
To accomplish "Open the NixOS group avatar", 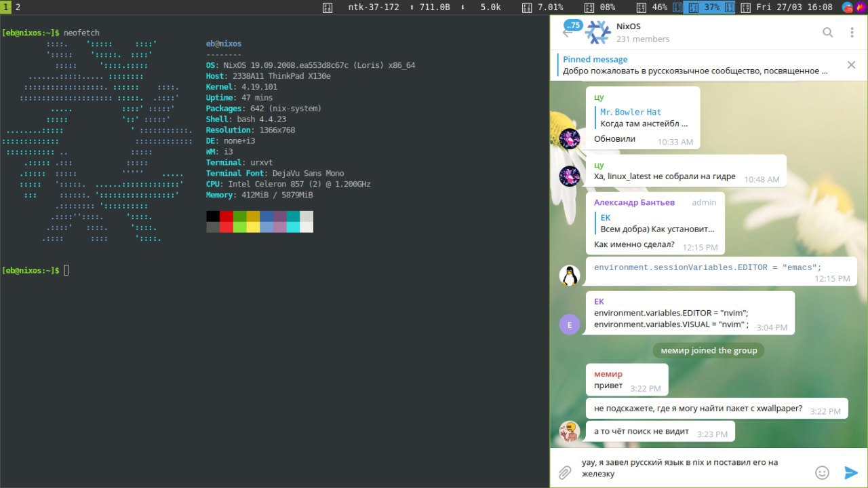I will point(597,33).
